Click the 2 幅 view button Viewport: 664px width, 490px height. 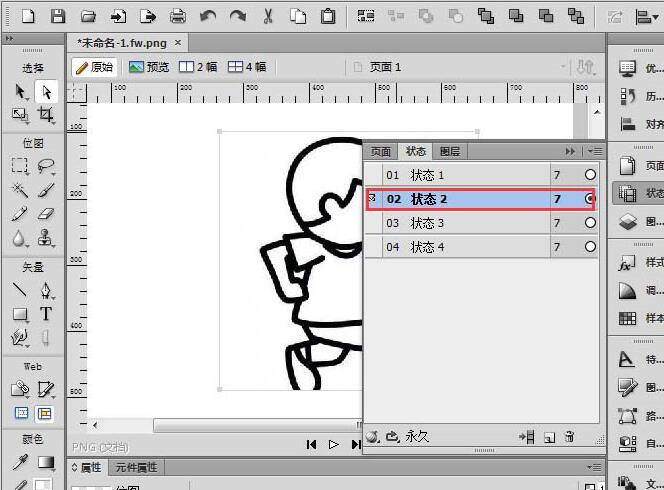[x=198, y=67]
